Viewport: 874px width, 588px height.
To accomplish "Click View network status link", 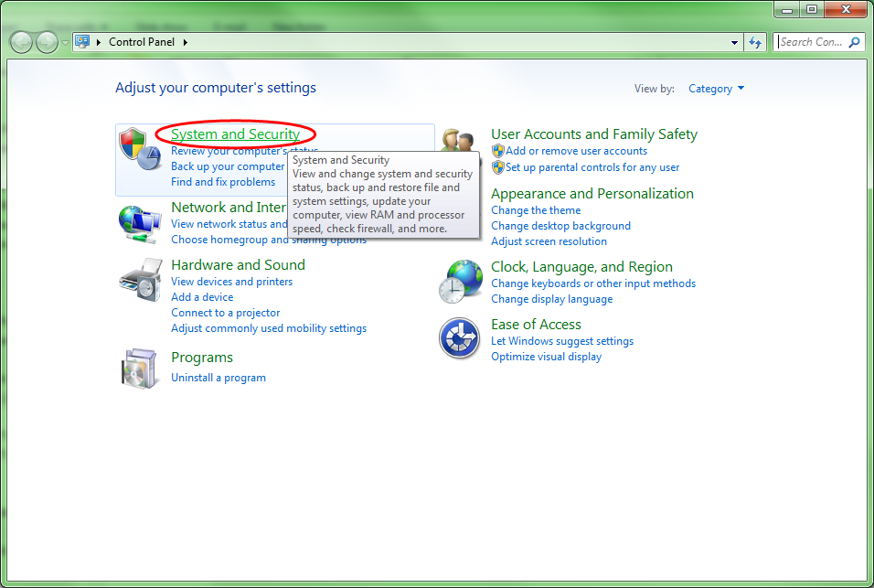I will [229, 224].
